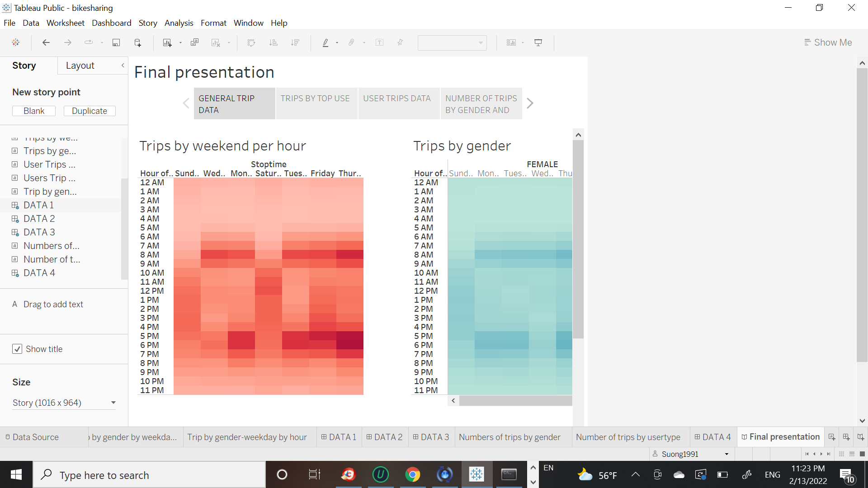Open Presentation Mode icon
868x488 pixels.
point(538,42)
